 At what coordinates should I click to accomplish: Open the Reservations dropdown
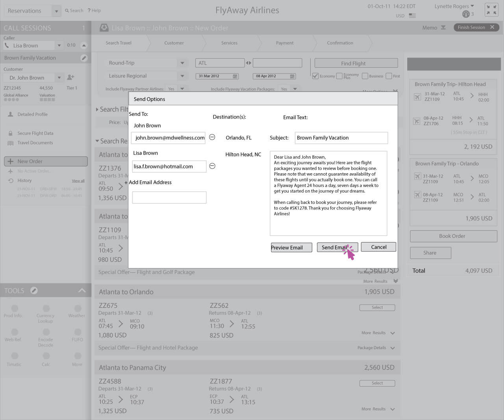point(56,11)
